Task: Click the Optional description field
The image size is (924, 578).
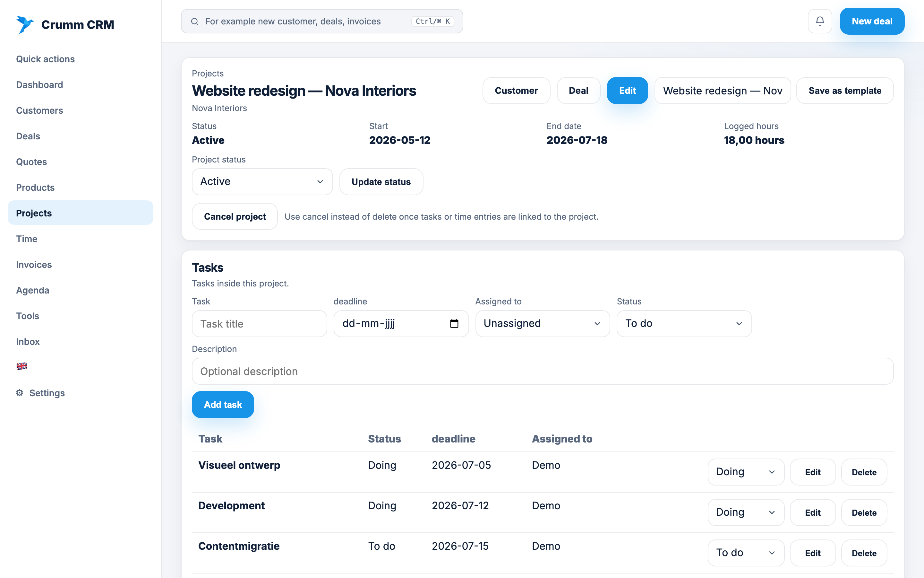Action: click(x=542, y=371)
